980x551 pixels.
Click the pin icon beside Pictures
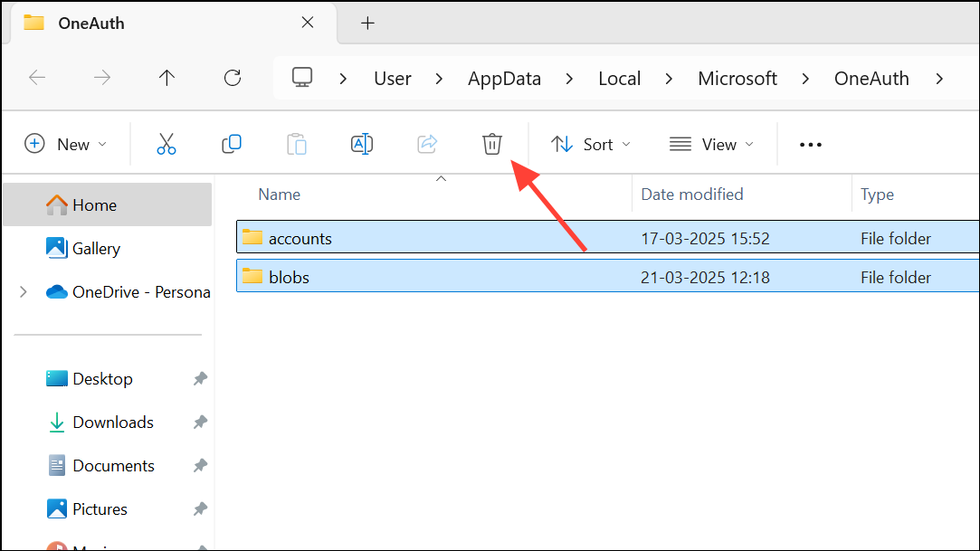200,509
